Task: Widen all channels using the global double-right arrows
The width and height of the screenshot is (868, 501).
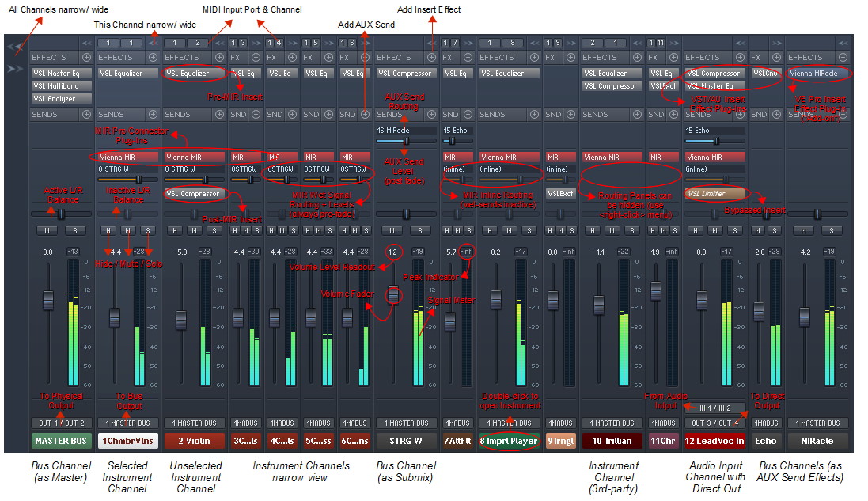Action: click(15, 69)
